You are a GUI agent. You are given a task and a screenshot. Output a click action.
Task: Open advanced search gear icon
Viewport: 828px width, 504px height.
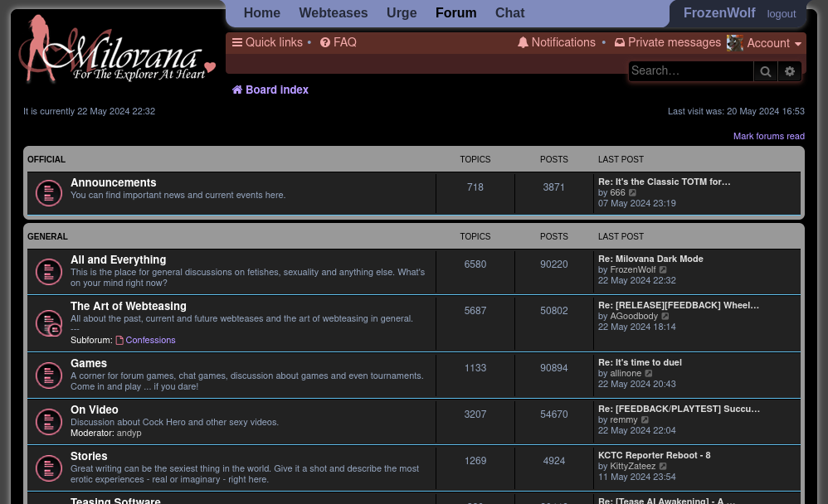[x=790, y=71]
